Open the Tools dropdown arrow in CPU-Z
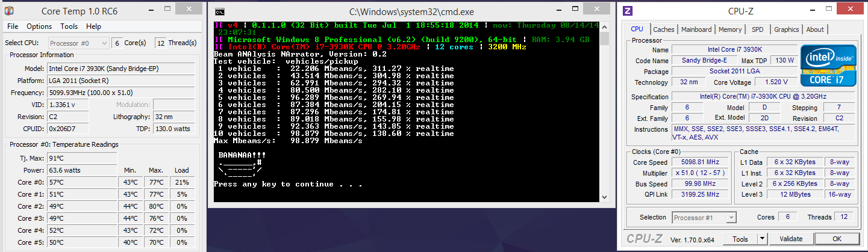The width and height of the screenshot is (868, 252). click(763, 239)
